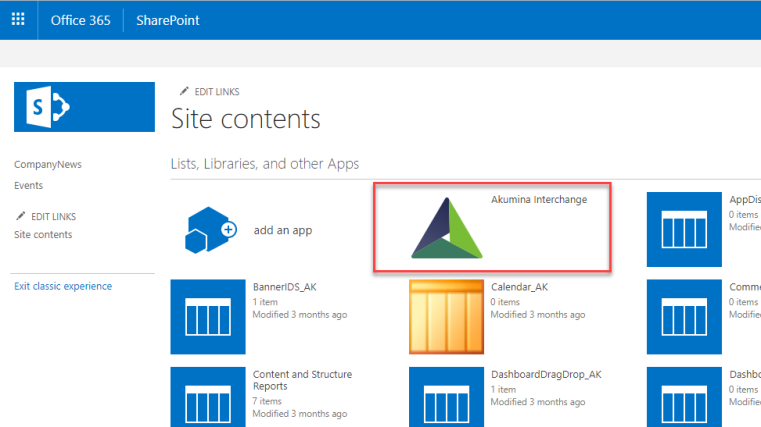Viewport: 761px width, 427px height.
Task: Click SharePoint in the top bar
Action: [167, 20]
